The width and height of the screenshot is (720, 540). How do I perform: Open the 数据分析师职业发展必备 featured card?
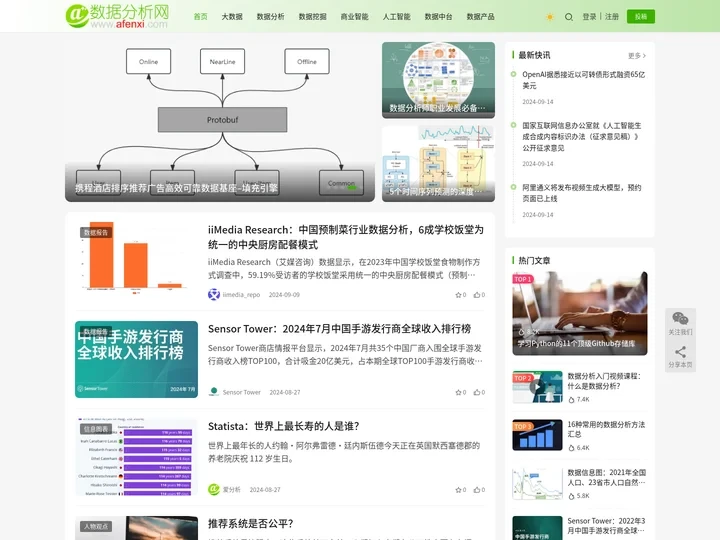pyautogui.click(x=438, y=80)
